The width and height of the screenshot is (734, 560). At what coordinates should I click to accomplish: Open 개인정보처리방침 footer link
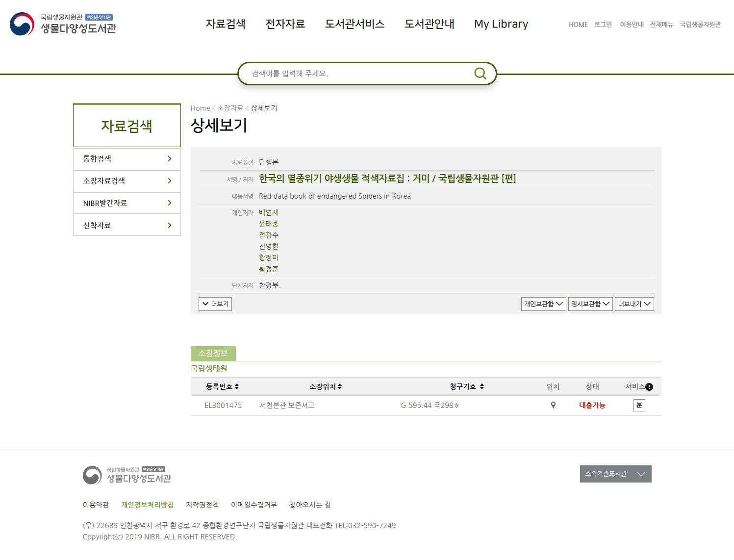[x=147, y=505]
